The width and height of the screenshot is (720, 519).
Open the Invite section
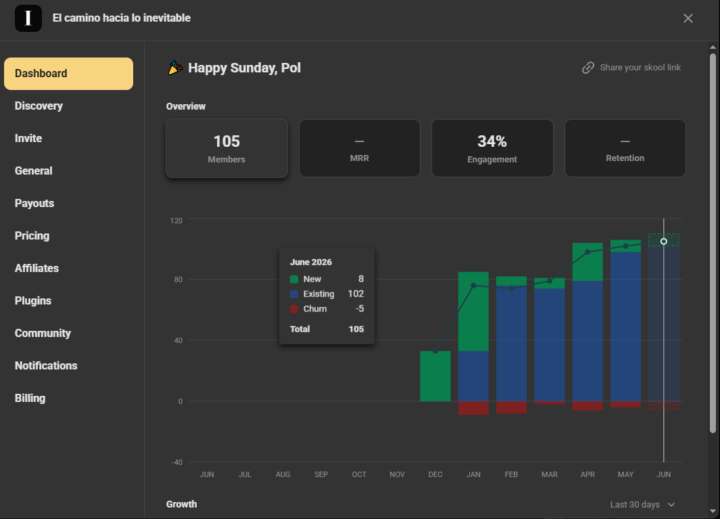coord(28,138)
